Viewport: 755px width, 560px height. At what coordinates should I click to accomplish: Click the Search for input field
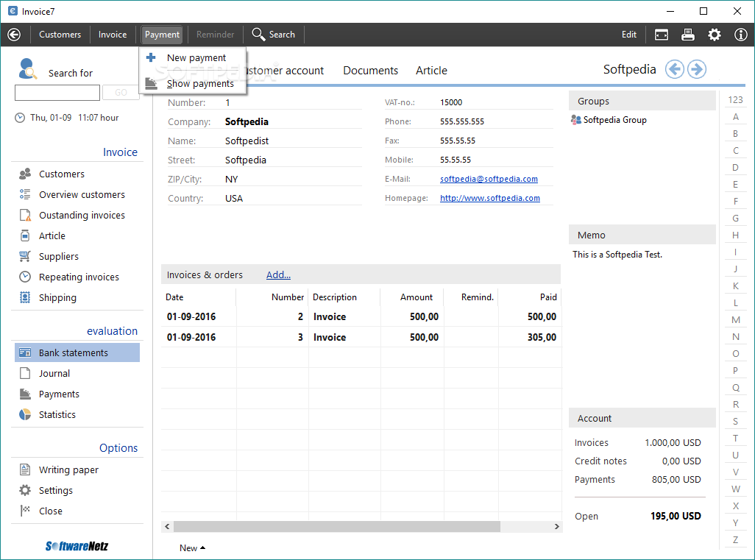(x=57, y=93)
